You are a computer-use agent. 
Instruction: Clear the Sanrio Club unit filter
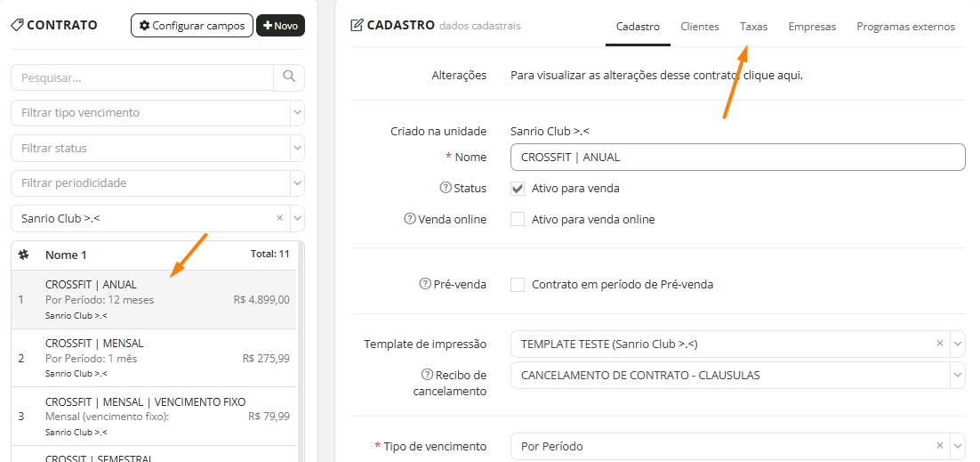(279, 218)
